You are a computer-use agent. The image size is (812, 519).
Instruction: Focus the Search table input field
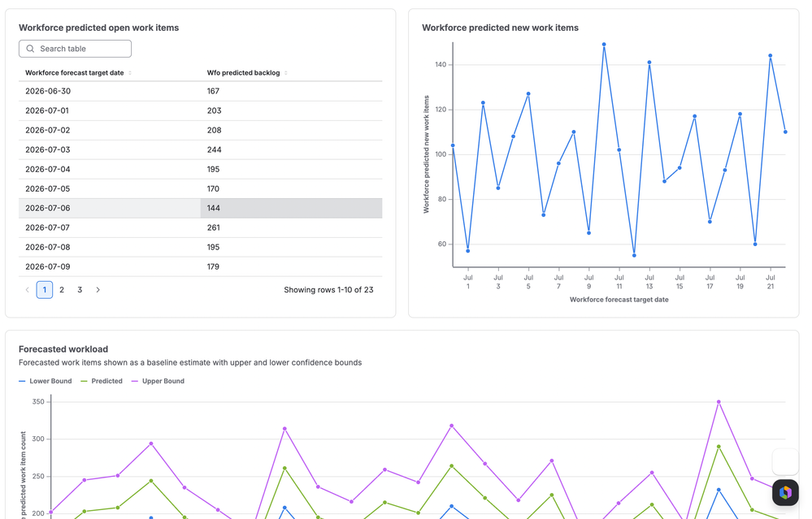pyautogui.click(x=75, y=49)
